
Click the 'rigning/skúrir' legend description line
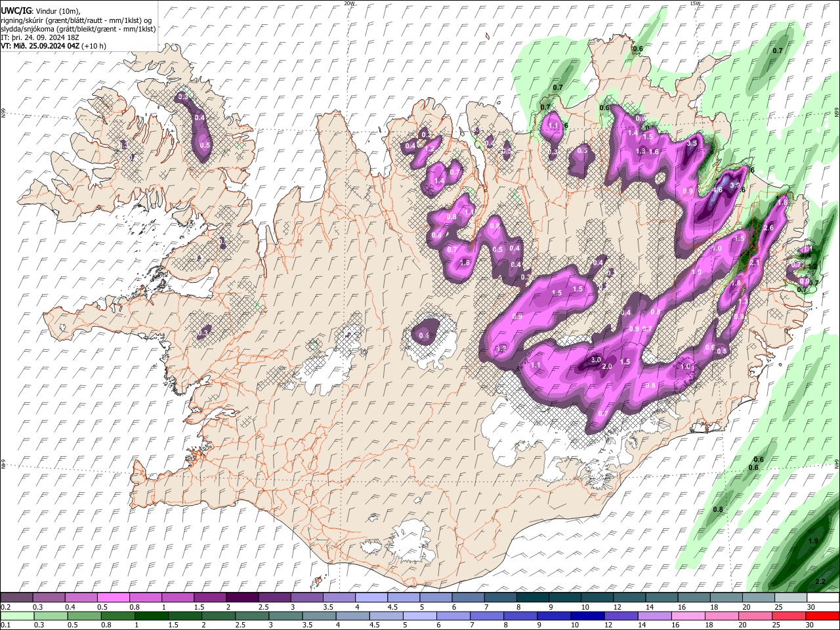click(x=76, y=20)
